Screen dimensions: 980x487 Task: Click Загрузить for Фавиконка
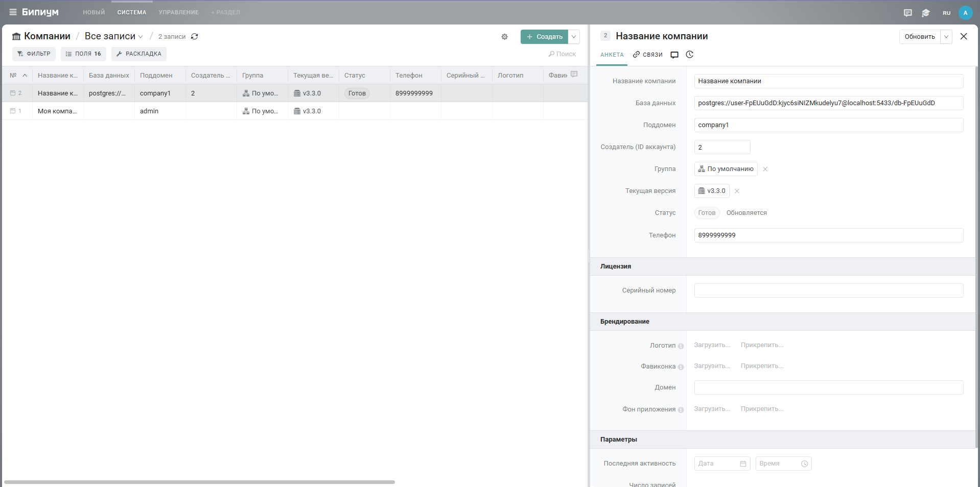(712, 366)
